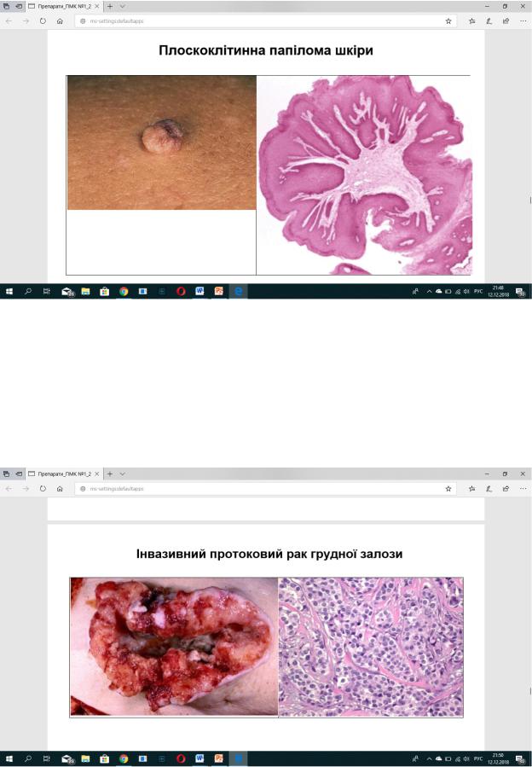Click Forward arrow in Edge window with papilloma slide
Screen dimensions: 532x767
[26, 21]
